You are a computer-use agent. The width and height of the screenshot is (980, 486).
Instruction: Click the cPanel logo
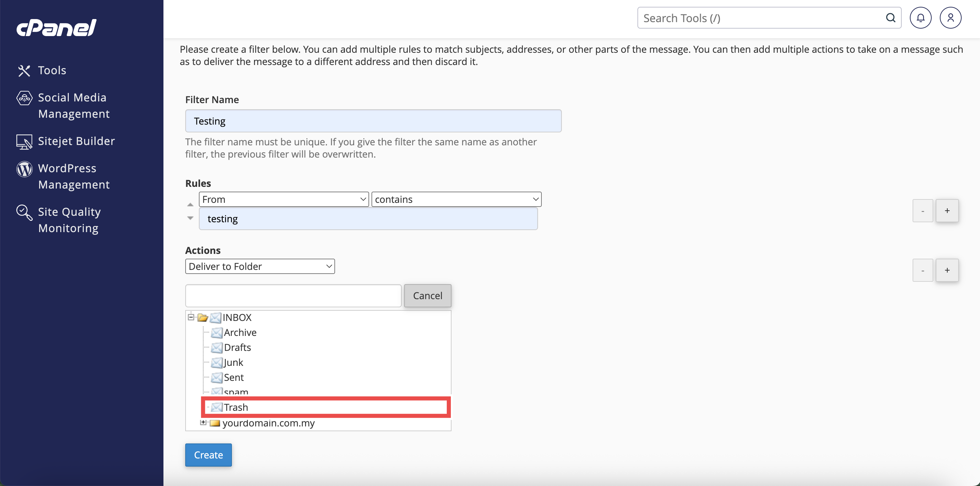point(56,28)
